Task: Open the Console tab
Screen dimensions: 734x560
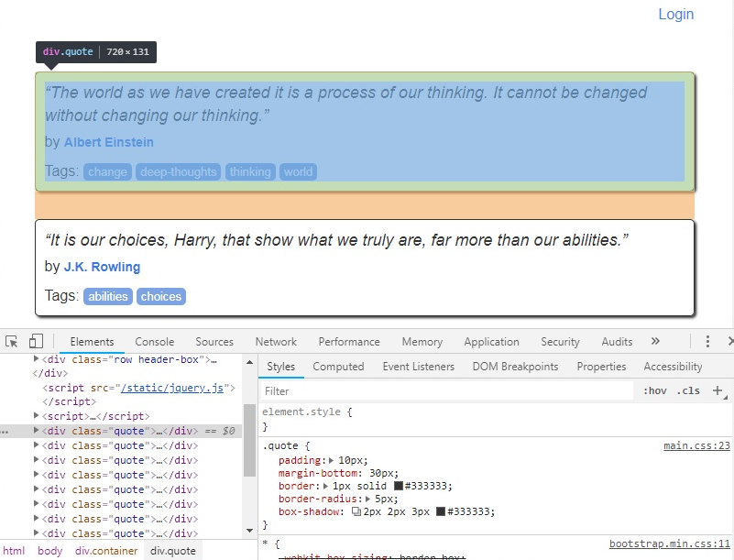Action: click(155, 342)
